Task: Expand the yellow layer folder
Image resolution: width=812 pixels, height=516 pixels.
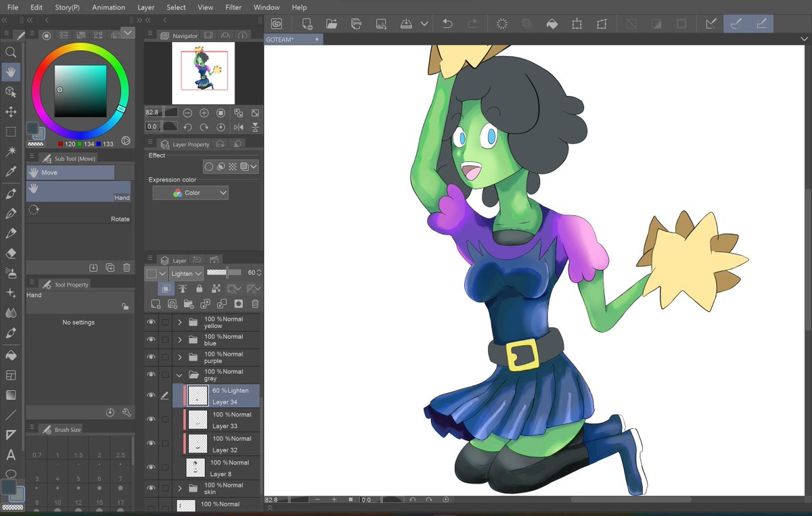Action: [180, 323]
